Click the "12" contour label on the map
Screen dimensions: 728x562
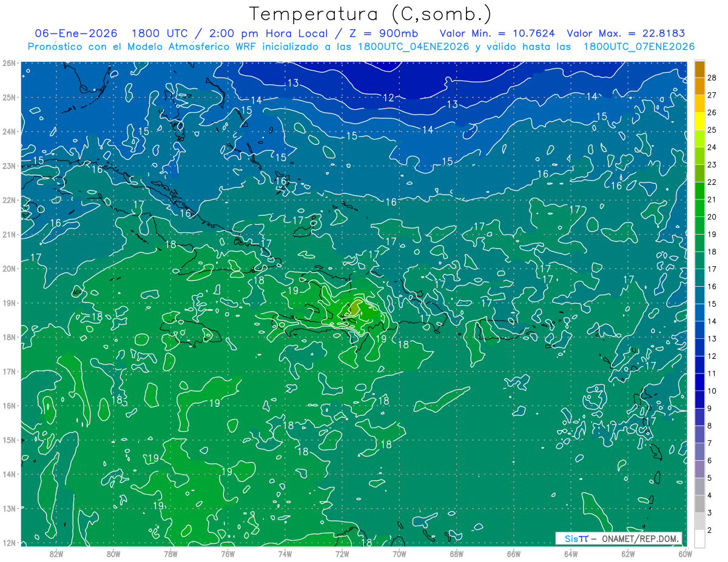(x=388, y=98)
